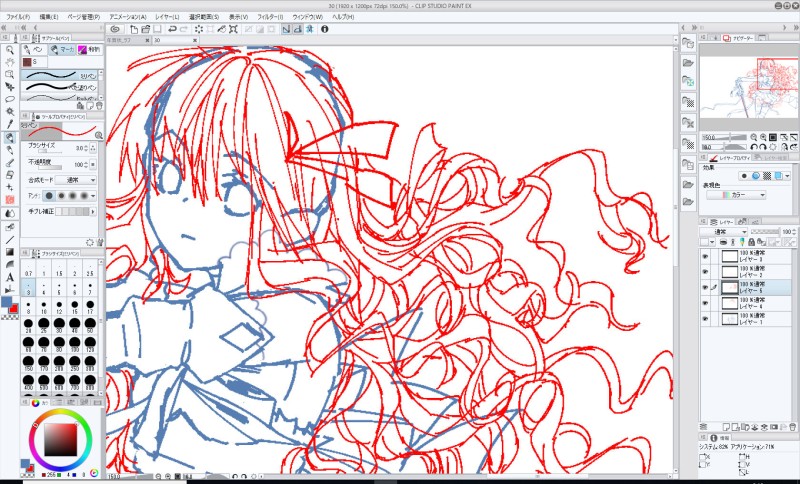Image resolution: width=800 pixels, height=484 pixels.
Task: Hide layer レイヤー 2 with eye icon
Action: 705,272
